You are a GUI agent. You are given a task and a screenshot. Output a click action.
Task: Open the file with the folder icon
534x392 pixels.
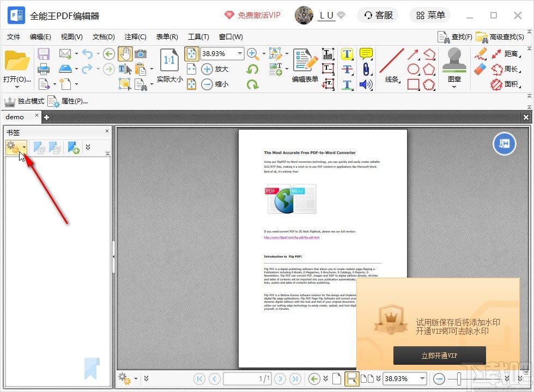(17, 61)
